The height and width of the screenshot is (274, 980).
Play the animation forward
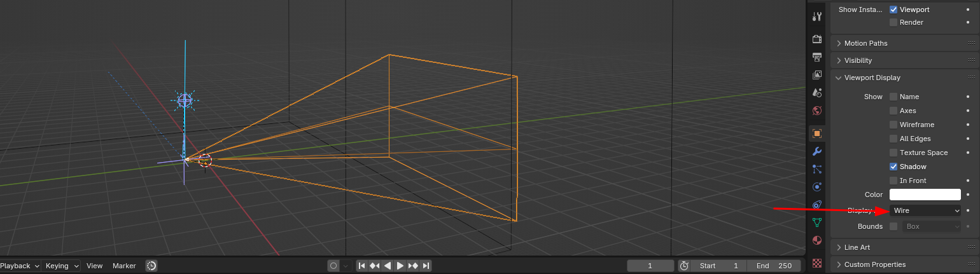coord(400,266)
